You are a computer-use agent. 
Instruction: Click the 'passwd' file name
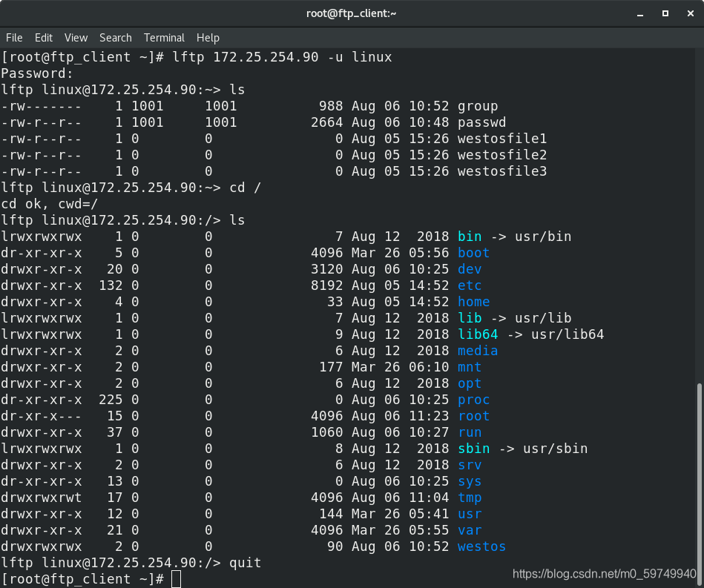coord(481,122)
